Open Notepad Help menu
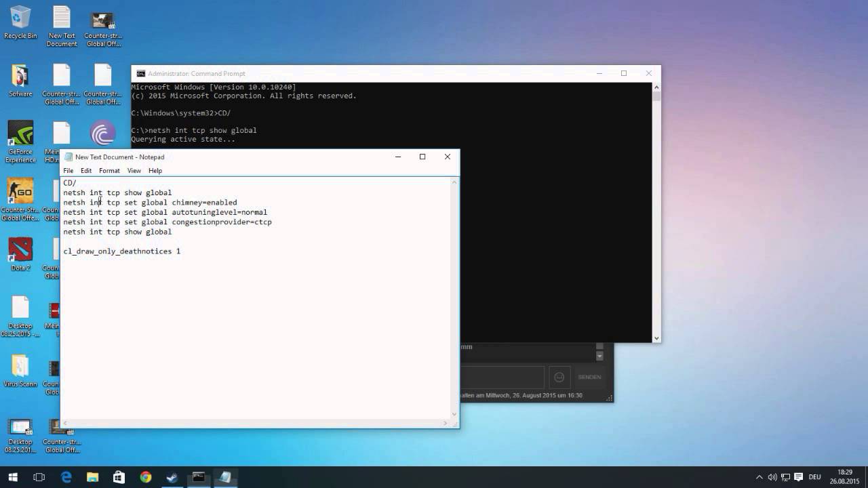 coord(155,171)
